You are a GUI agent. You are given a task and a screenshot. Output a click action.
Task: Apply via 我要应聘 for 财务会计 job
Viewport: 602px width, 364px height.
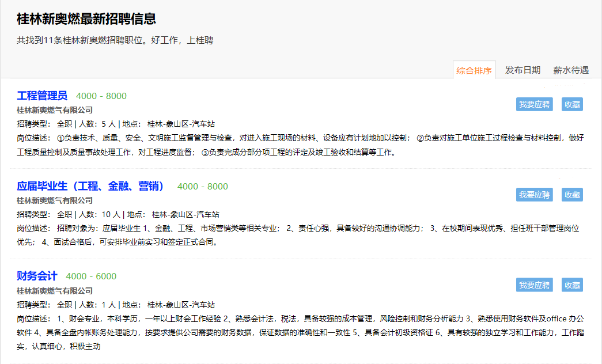pos(535,285)
